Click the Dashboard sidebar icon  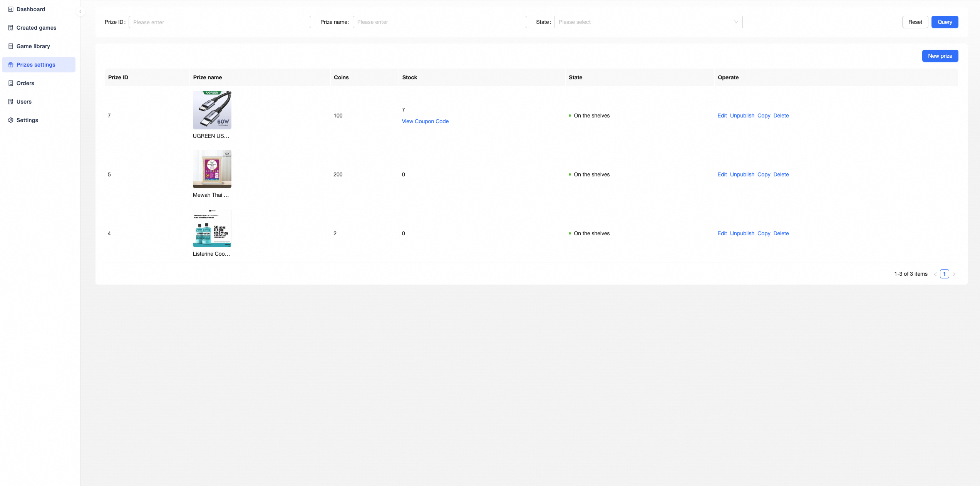click(11, 9)
